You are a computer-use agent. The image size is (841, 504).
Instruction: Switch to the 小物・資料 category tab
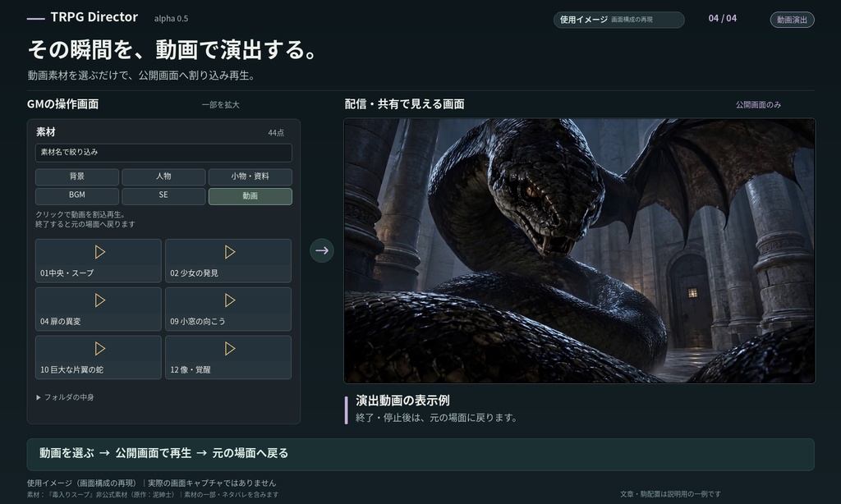(x=250, y=176)
